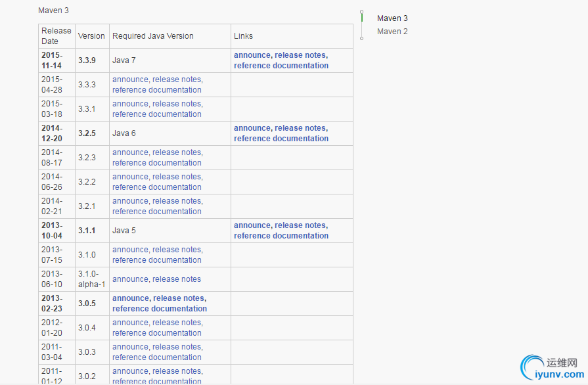View reference documentation in the 3.2.1 row
The width and height of the screenshot is (588, 385).
point(157,212)
